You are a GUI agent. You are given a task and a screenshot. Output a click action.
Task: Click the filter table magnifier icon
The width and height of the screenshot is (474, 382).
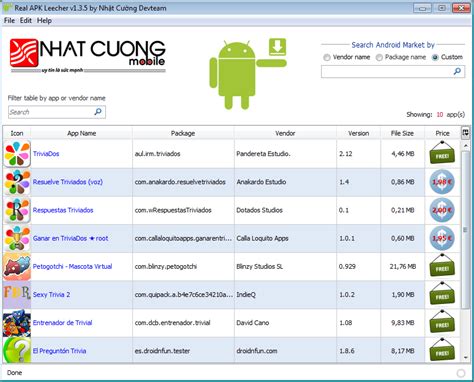point(98,112)
